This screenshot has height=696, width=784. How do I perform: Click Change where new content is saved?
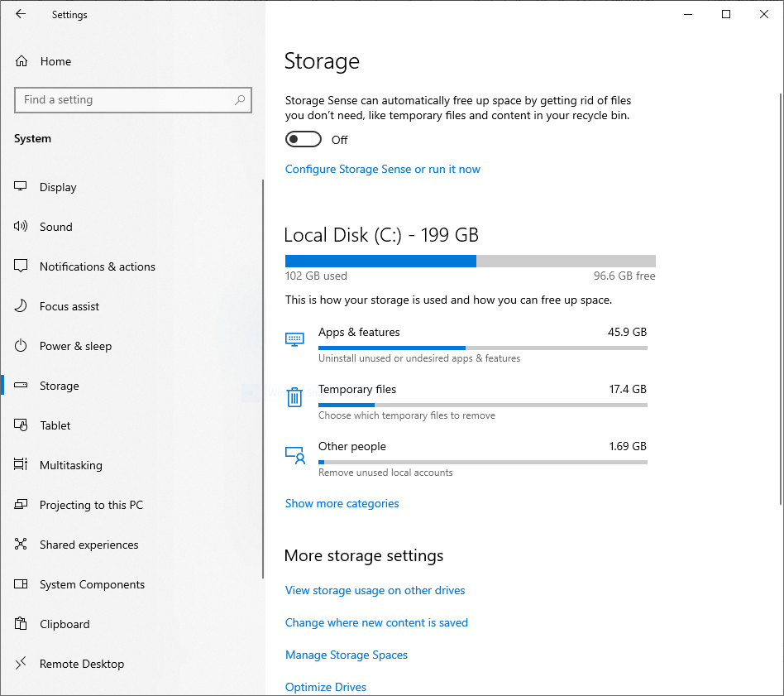tap(376, 622)
